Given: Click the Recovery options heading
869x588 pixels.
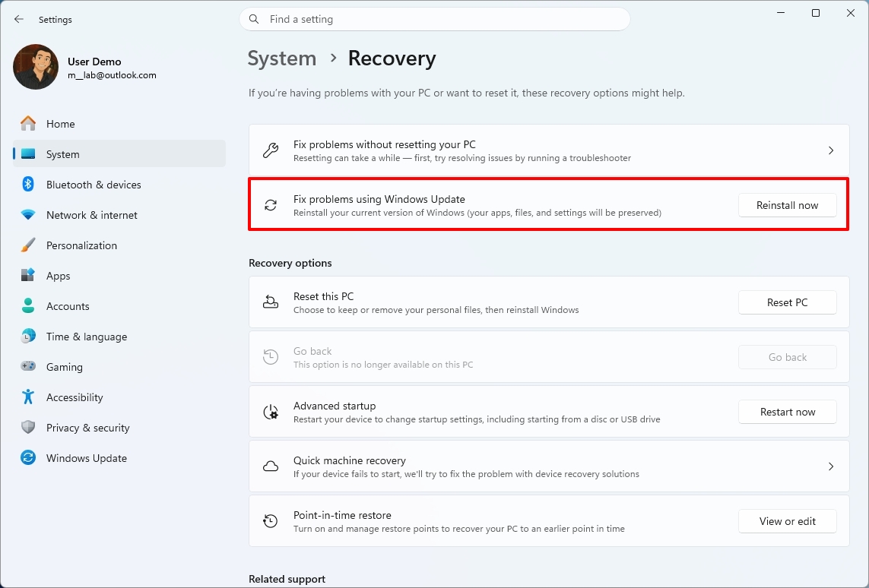Looking at the screenshot, I should tap(290, 263).
